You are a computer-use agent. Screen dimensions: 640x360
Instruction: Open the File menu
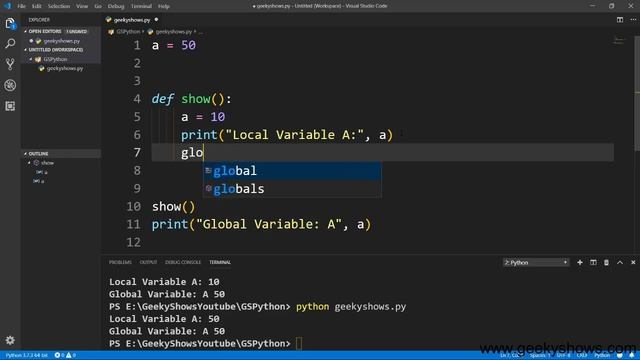tap(21, 6)
